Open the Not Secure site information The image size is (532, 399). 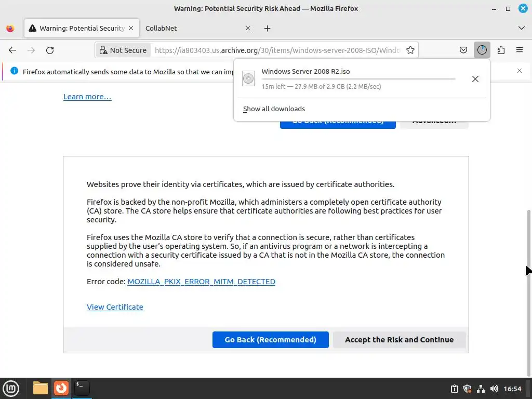pyautogui.click(x=123, y=50)
